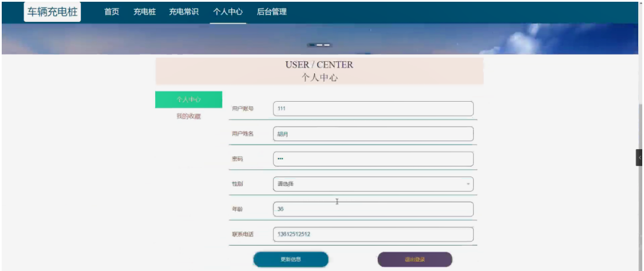Click the 联系电话 label text
Screen dimensions: 644x271
coord(243,235)
